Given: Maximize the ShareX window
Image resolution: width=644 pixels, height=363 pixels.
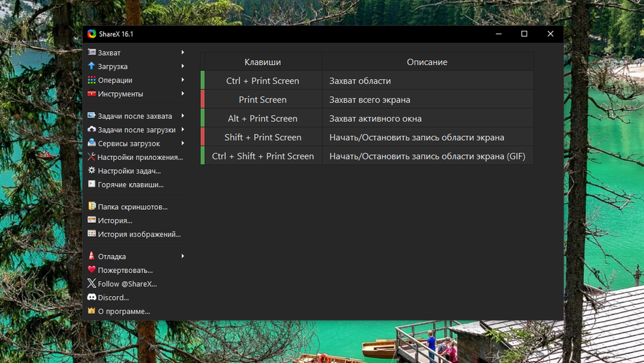Looking at the screenshot, I should [524, 33].
